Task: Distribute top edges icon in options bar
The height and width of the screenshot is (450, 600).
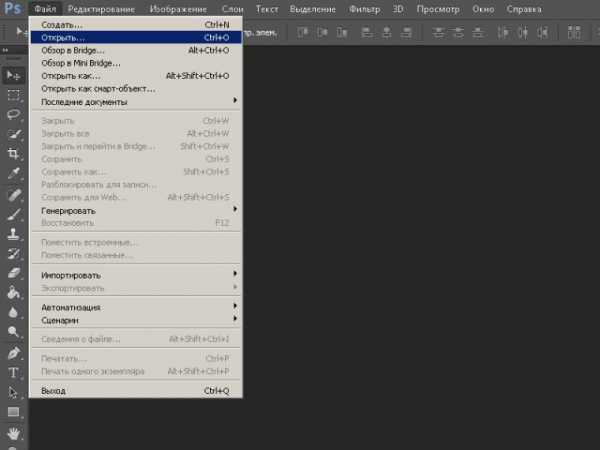Action: point(439,33)
